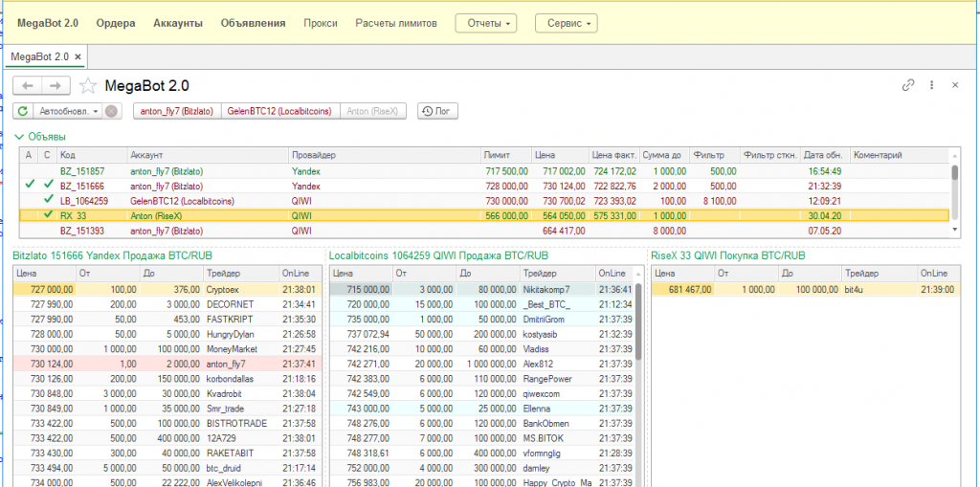Select trader _Best_BTC_ row
Viewport: 980px width, 487px height.
(x=482, y=304)
